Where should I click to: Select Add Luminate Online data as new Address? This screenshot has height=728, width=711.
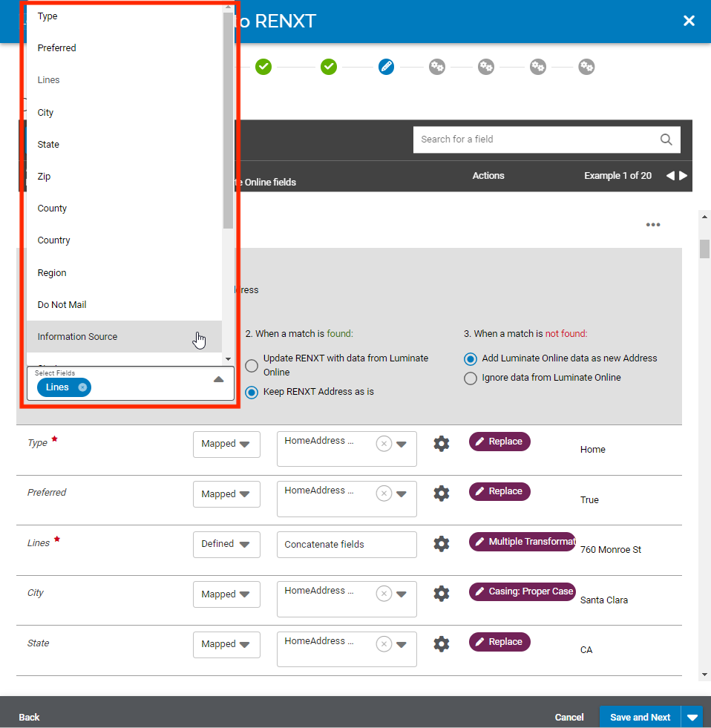(471, 358)
